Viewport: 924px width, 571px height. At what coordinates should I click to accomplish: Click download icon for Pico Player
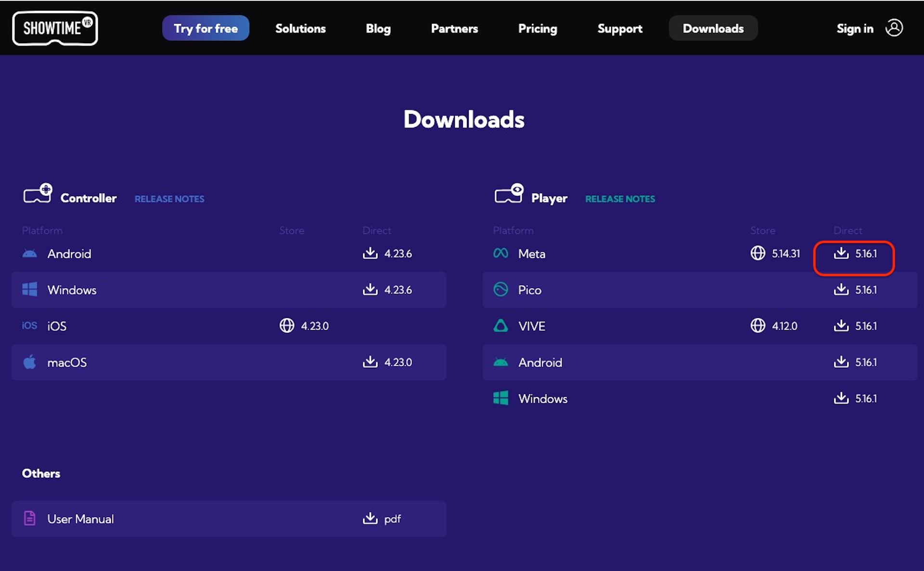pyautogui.click(x=841, y=289)
